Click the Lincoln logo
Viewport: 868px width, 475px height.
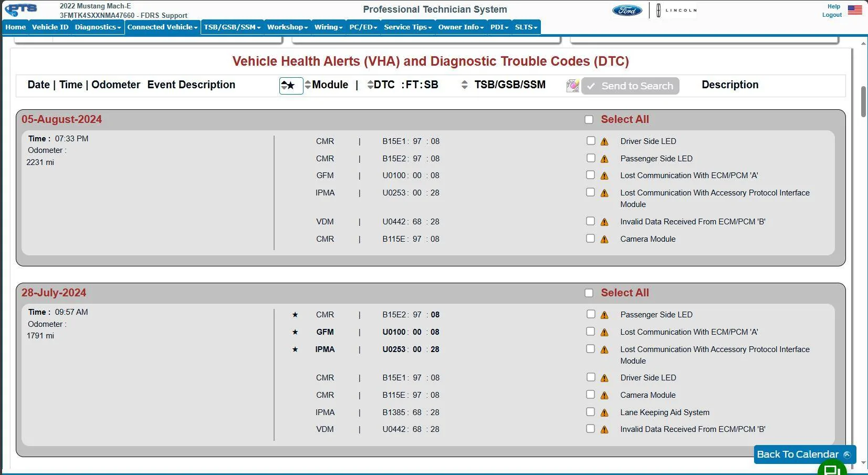click(677, 10)
